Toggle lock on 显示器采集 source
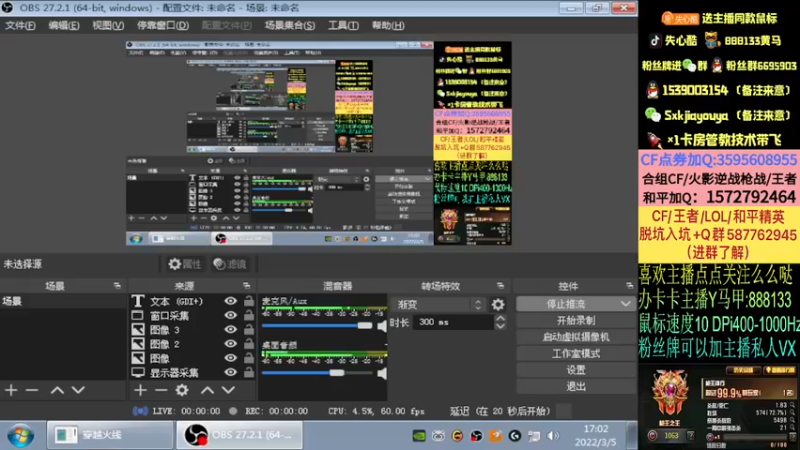The height and width of the screenshot is (450, 800). coord(248,372)
